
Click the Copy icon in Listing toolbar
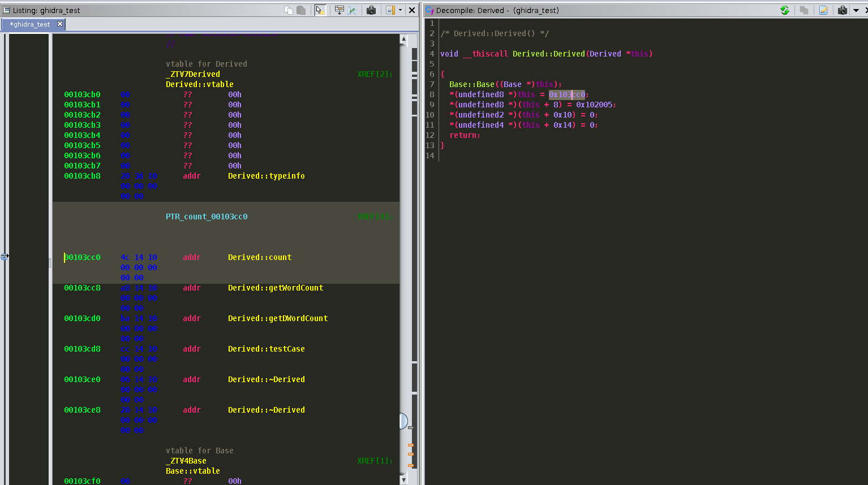point(289,10)
